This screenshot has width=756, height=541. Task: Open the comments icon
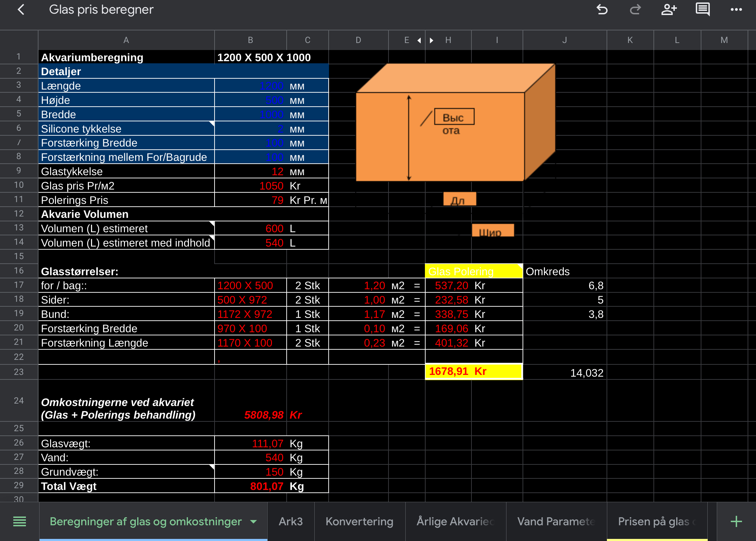(x=702, y=9)
